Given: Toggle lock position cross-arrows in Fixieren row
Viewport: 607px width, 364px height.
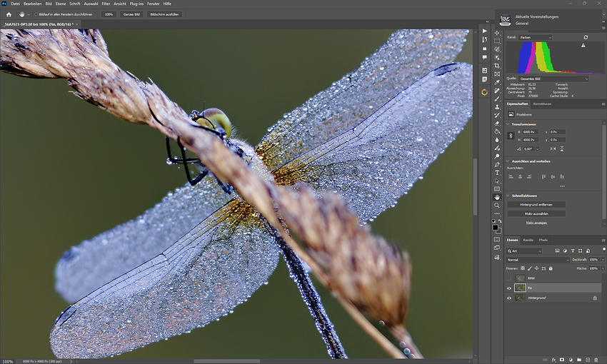Looking at the screenshot, I should pos(536,268).
